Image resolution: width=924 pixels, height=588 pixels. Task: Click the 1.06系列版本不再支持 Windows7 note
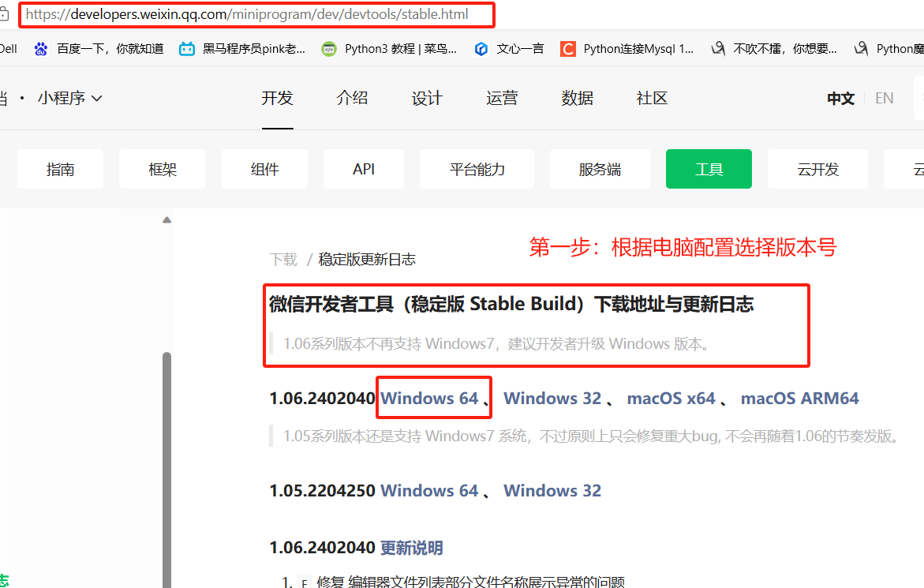497,343
